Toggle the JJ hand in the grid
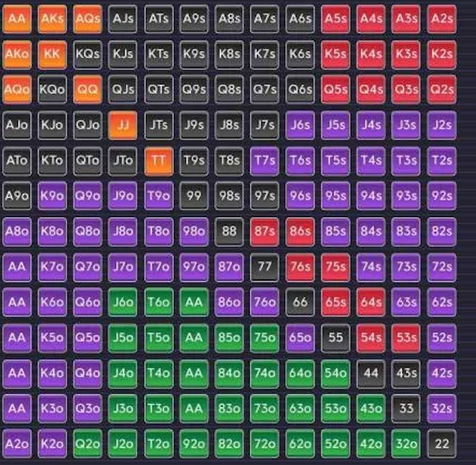 click(x=123, y=125)
